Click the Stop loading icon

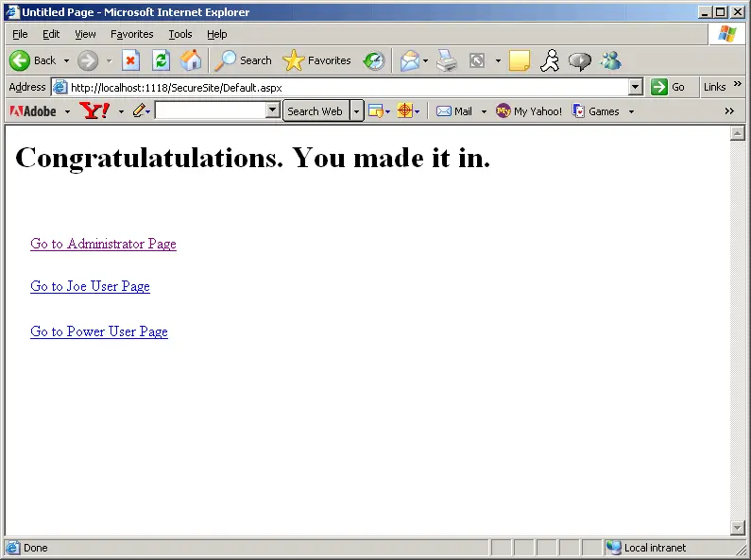coord(130,60)
